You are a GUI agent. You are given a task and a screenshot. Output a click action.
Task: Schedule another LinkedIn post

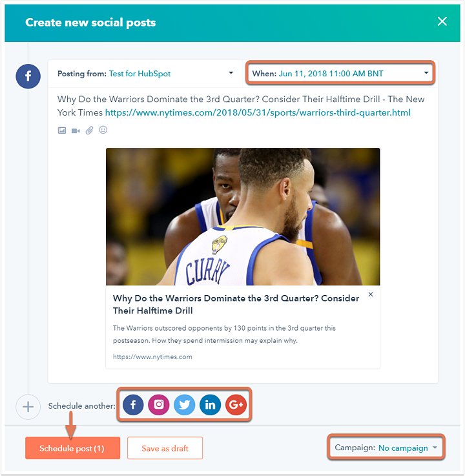pyautogui.click(x=210, y=405)
